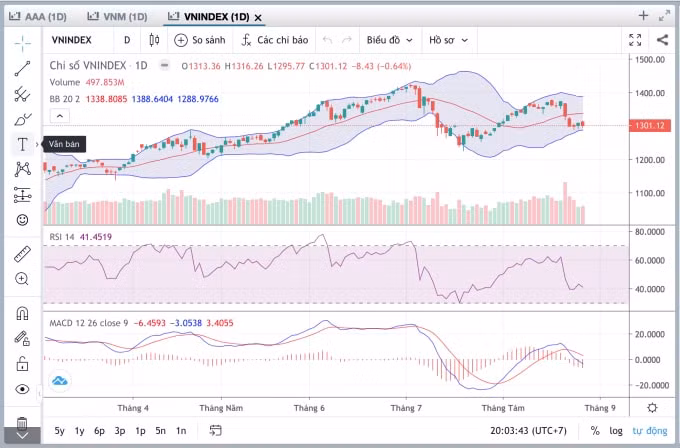Click the left toolbar collapse handle
Screen dimensions: 680x448
click(39, 393)
